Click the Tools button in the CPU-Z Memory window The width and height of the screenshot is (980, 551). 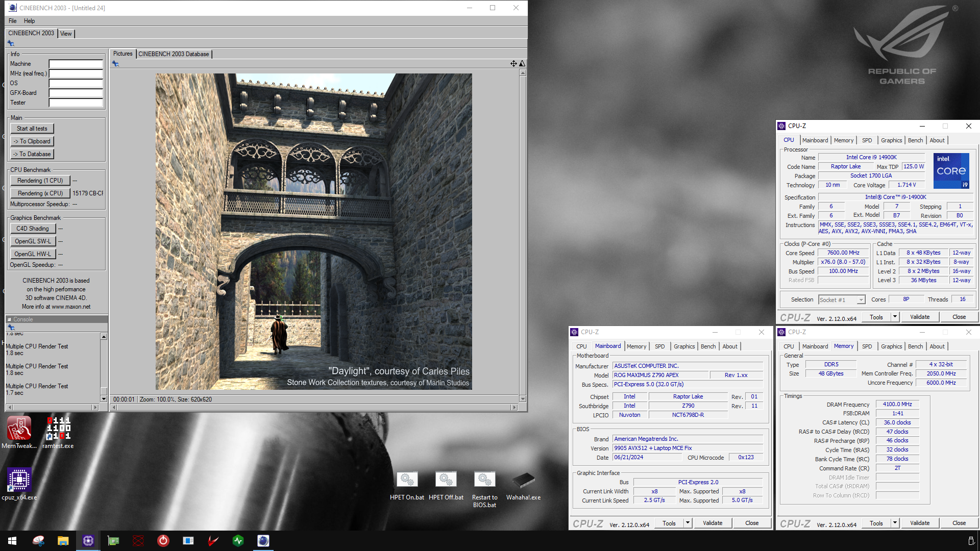coord(876,523)
